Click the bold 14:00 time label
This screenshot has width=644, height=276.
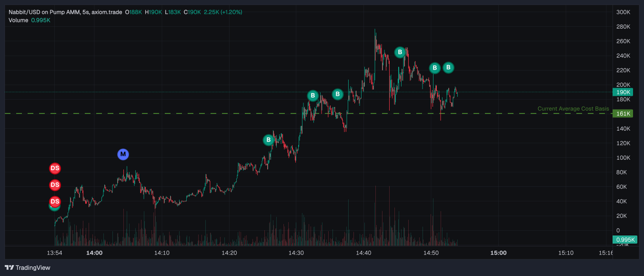pos(94,252)
